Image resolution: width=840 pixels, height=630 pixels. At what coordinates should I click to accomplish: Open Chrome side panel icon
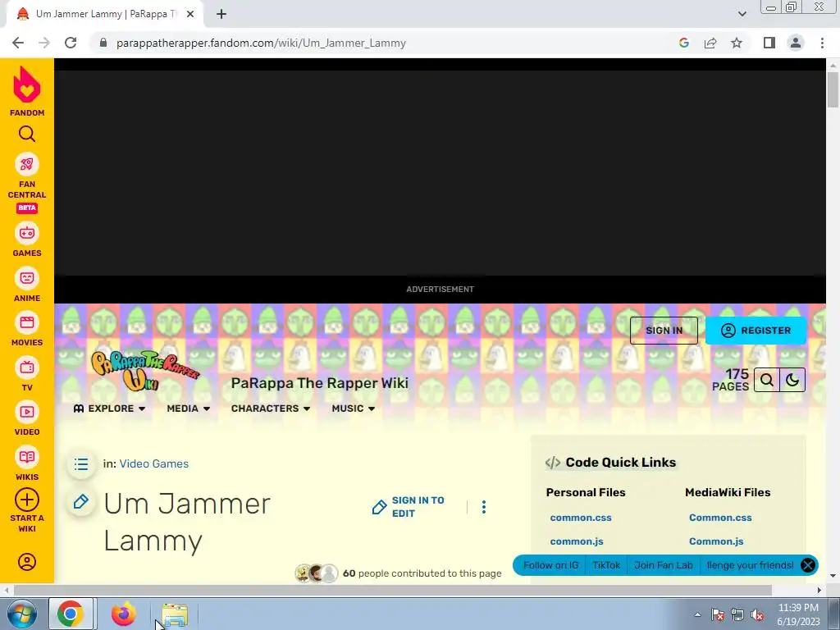click(x=769, y=43)
